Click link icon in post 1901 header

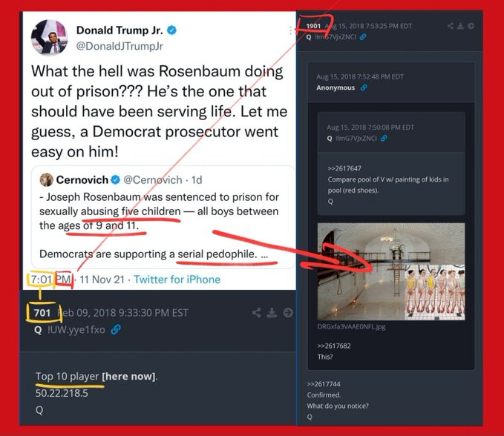[x=363, y=37]
